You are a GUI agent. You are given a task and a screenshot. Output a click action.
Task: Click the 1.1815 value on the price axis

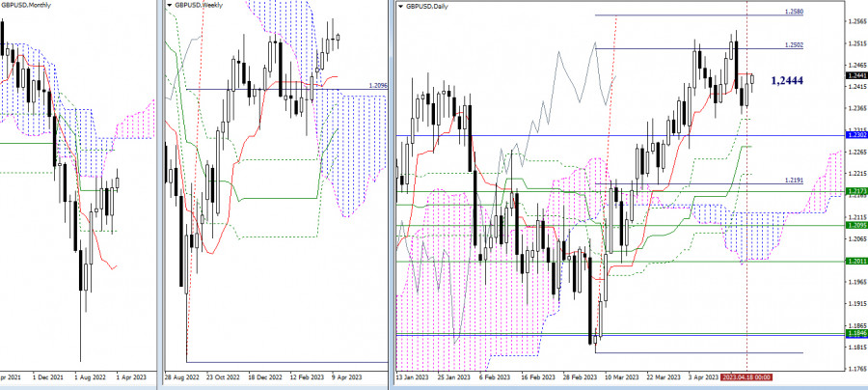coord(857,348)
